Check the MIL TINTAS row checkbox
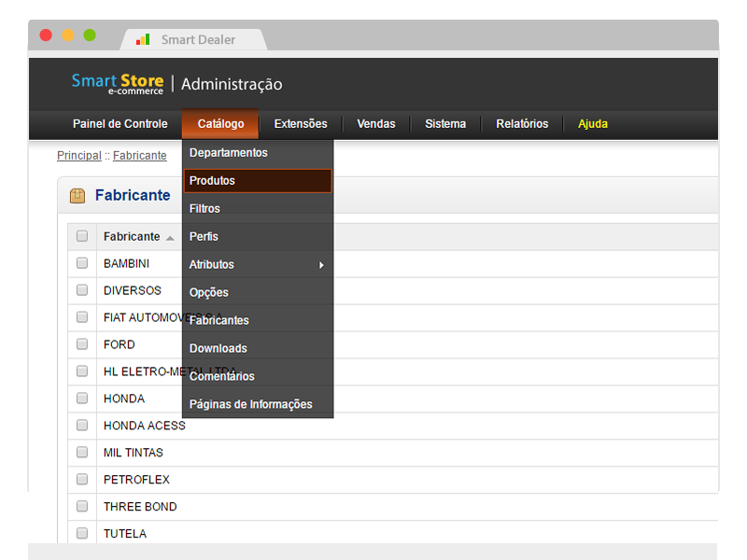 (x=82, y=452)
